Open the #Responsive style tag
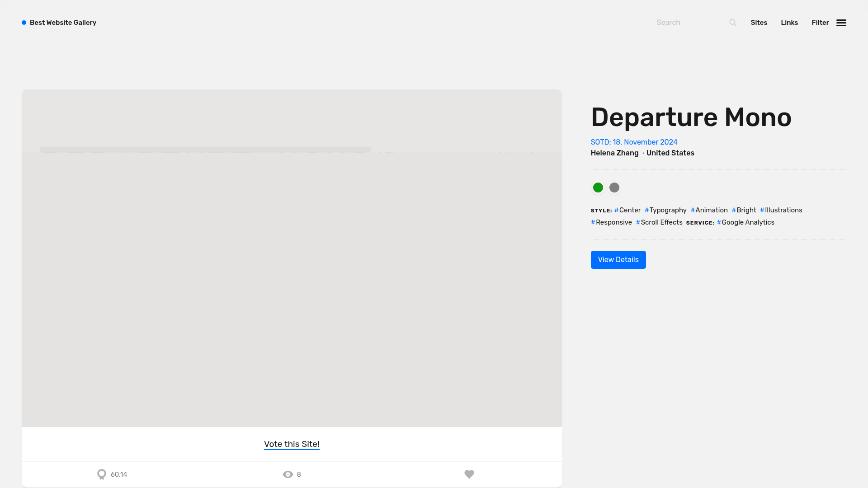Image resolution: width=868 pixels, height=488 pixels. [x=611, y=222]
